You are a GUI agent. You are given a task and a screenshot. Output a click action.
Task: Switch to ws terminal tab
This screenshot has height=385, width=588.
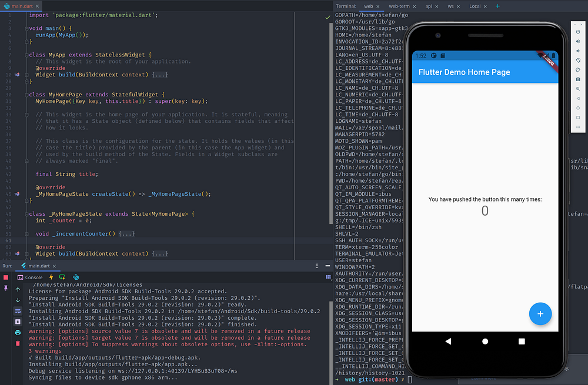click(x=450, y=6)
